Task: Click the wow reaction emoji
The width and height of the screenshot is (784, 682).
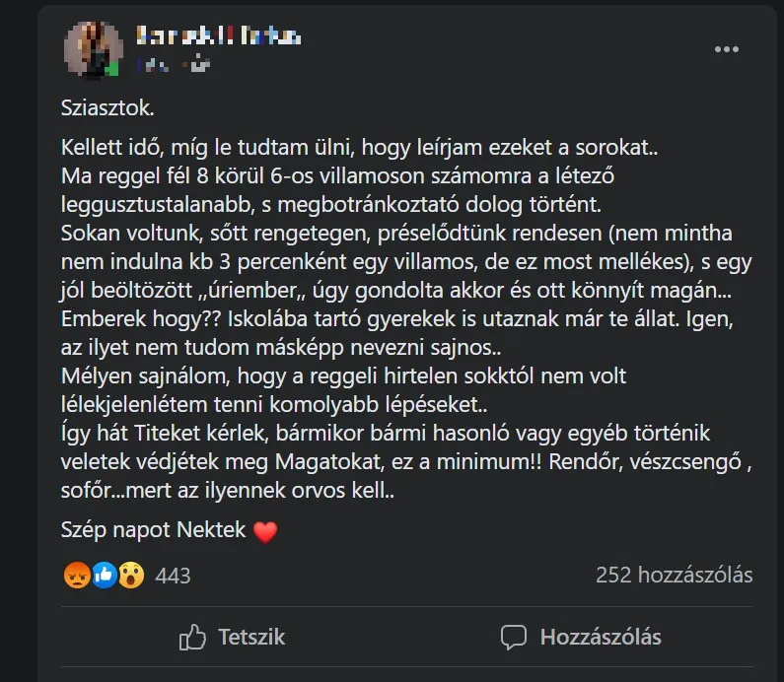Action: pos(131,576)
